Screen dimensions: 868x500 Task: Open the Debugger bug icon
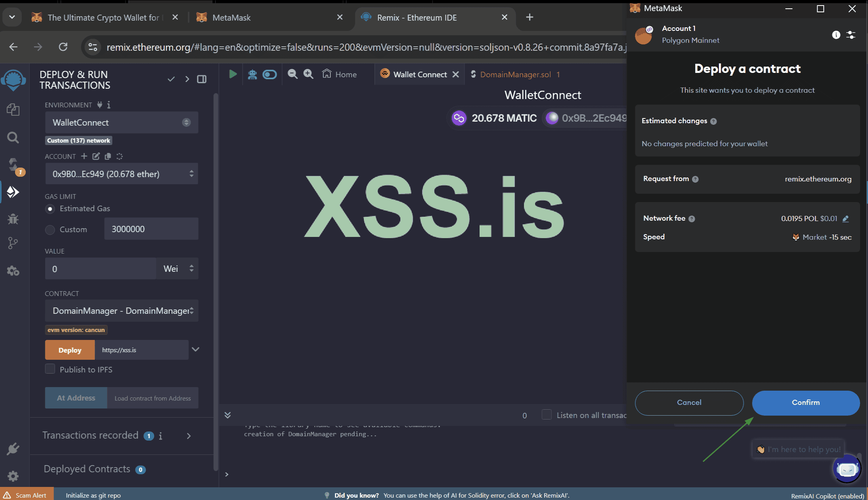(13, 219)
